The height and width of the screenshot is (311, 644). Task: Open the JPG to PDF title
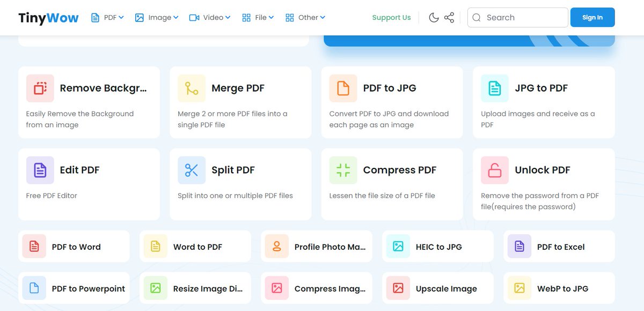(x=541, y=88)
